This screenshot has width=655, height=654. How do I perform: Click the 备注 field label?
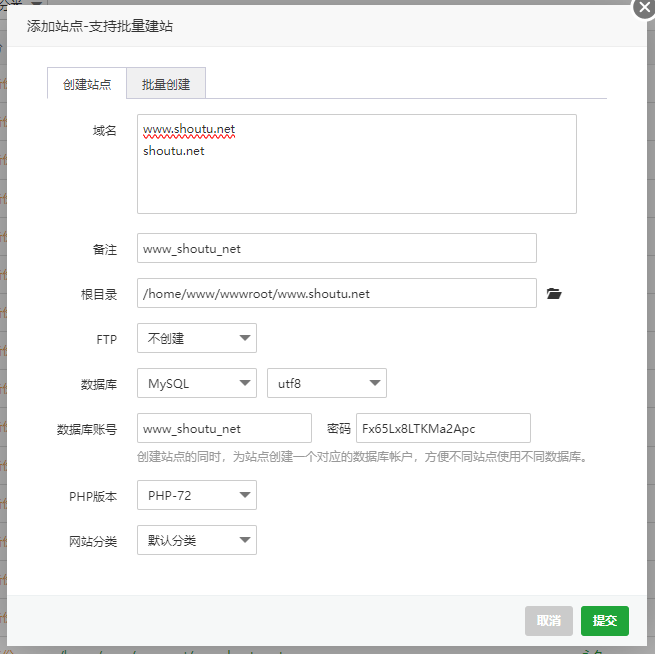pos(104,249)
